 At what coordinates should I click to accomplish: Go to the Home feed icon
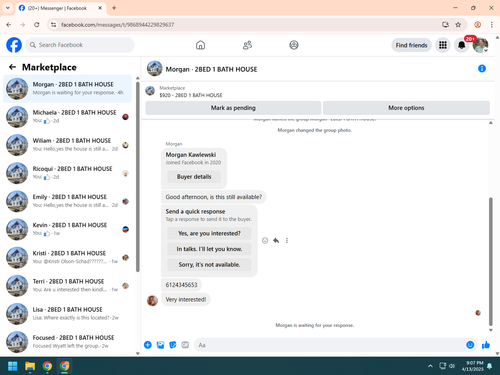[200, 45]
